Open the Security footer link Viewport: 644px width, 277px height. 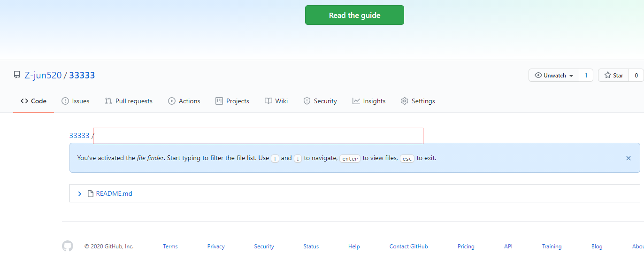[x=264, y=246]
